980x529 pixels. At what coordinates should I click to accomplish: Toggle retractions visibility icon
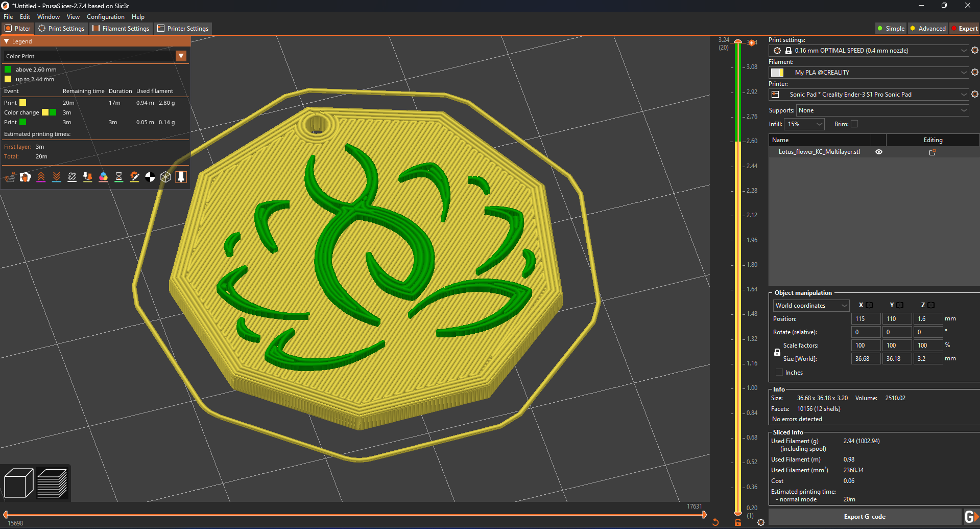[x=41, y=177]
